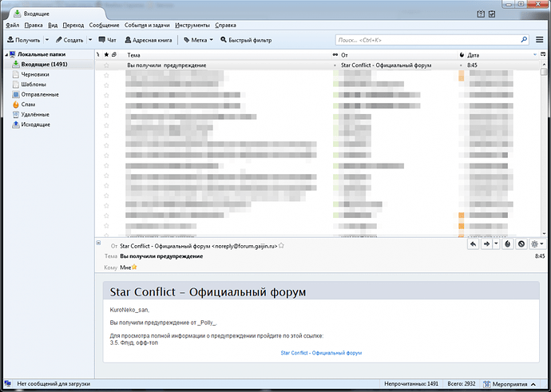Add noreply@forum.gaijin.ru sender to contacts star

[x=281, y=246]
